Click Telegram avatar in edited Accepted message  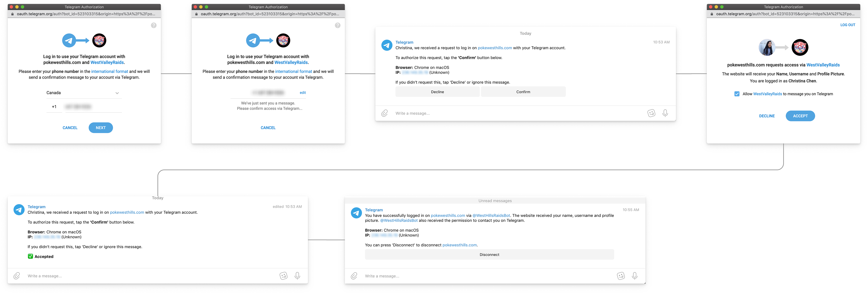click(x=19, y=210)
